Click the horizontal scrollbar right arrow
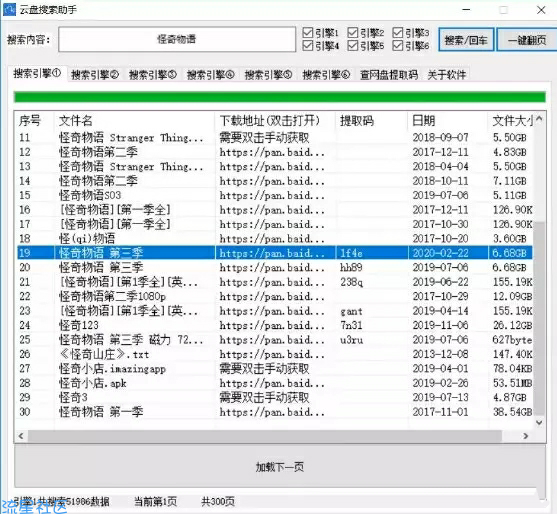557x514 pixels. [x=526, y=436]
